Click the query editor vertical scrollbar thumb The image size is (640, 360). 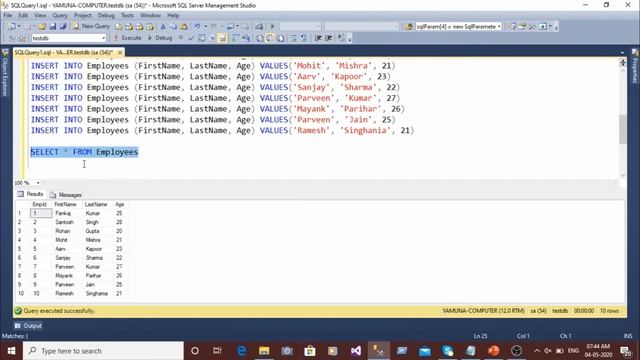[x=622, y=129]
